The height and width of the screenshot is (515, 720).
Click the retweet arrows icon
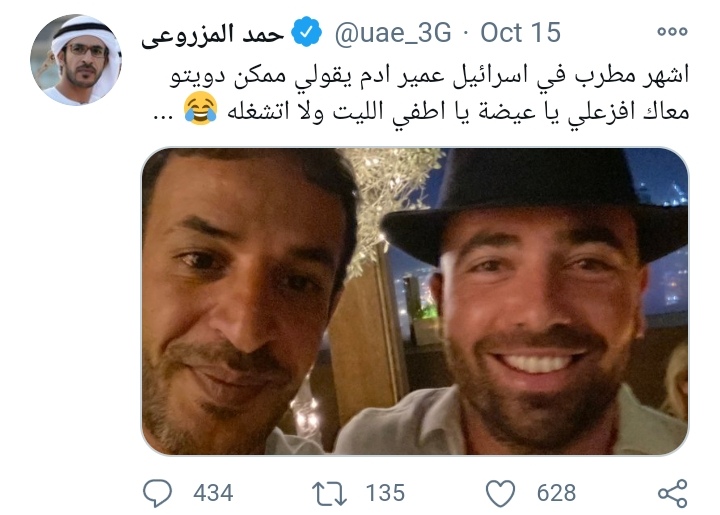329,493
